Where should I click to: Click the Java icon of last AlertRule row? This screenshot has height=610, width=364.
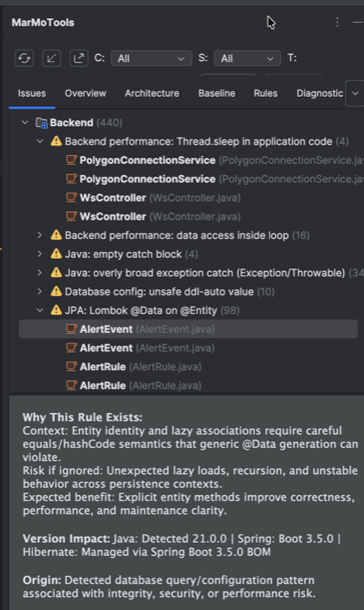tap(71, 385)
